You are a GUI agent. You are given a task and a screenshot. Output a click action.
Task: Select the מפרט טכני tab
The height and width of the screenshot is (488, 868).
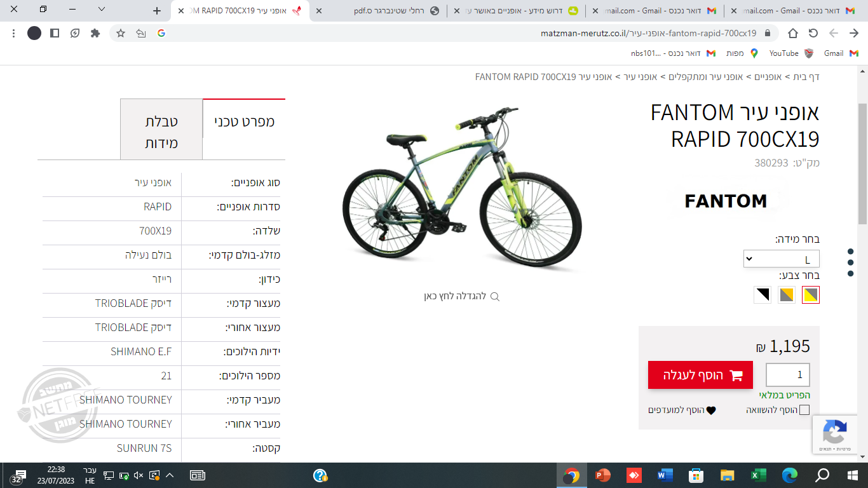(x=244, y=121)
